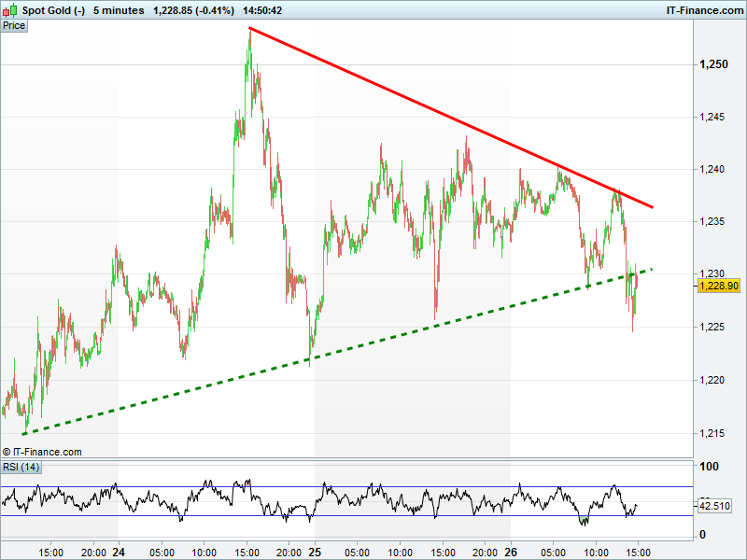Click the © IT-Finance.com copyright text
The height and width of the screenshot is (560, 747).
(43, 452)
